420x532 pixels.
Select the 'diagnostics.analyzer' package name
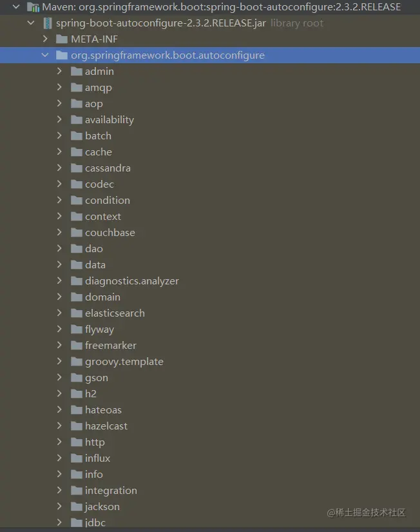pos(132,281)
